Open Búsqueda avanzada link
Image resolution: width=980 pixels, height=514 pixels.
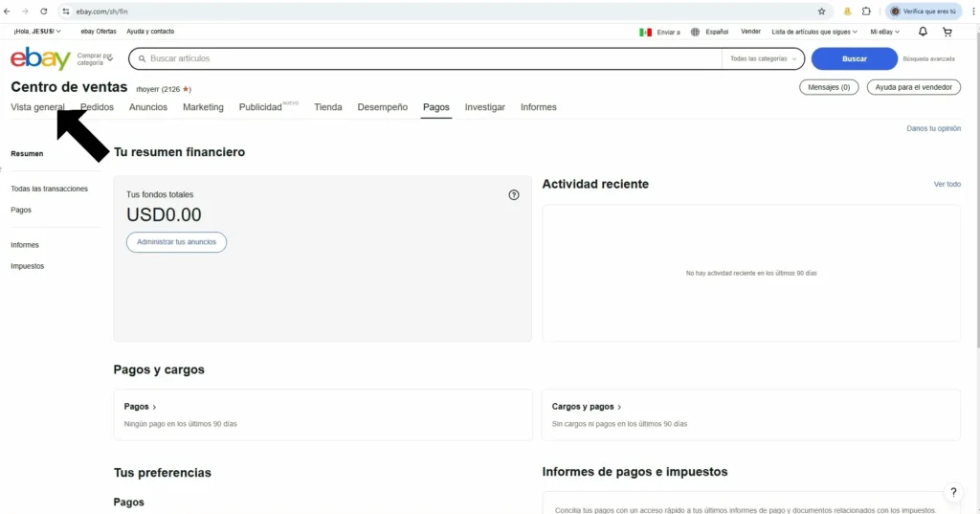(928, 58)
